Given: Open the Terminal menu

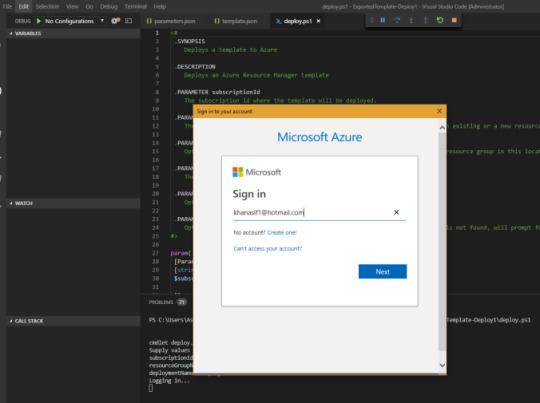Looking at the screenshot, I should click(135, 6).
